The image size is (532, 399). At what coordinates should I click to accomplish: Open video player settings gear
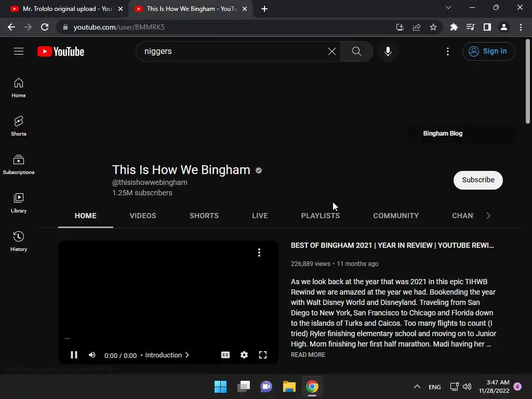pyautogui.click(x=244, y=355)
